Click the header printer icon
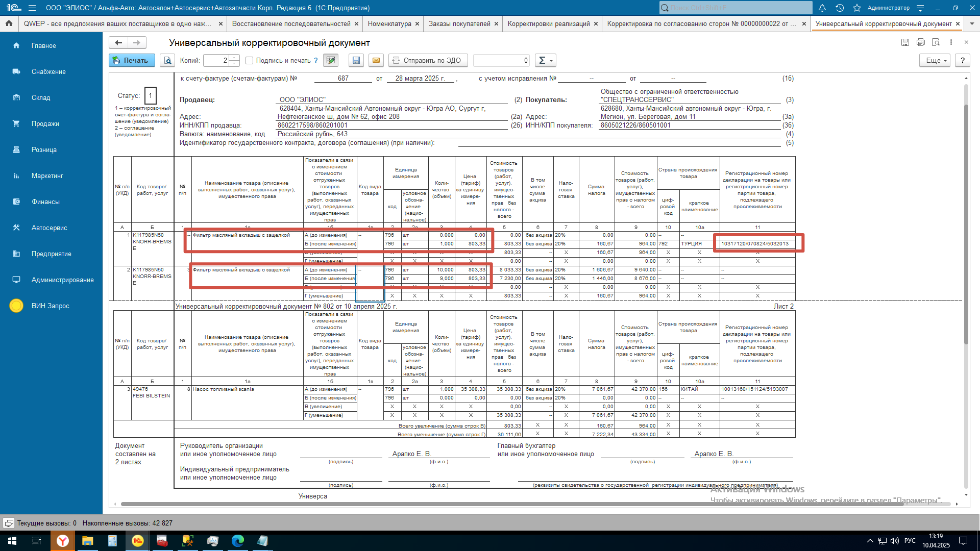Image resolution: width=980 pixels, height=551 pixels. [x=920, y=42]
